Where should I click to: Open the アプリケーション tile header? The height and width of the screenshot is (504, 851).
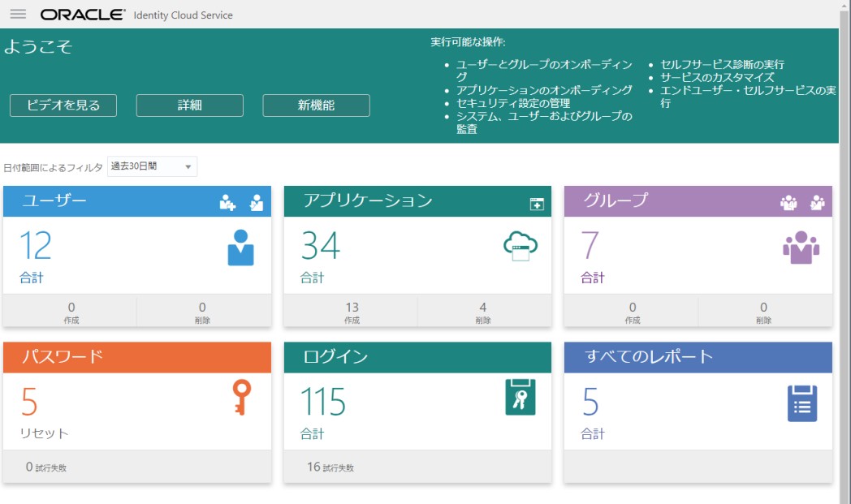(x=417, y=201)
